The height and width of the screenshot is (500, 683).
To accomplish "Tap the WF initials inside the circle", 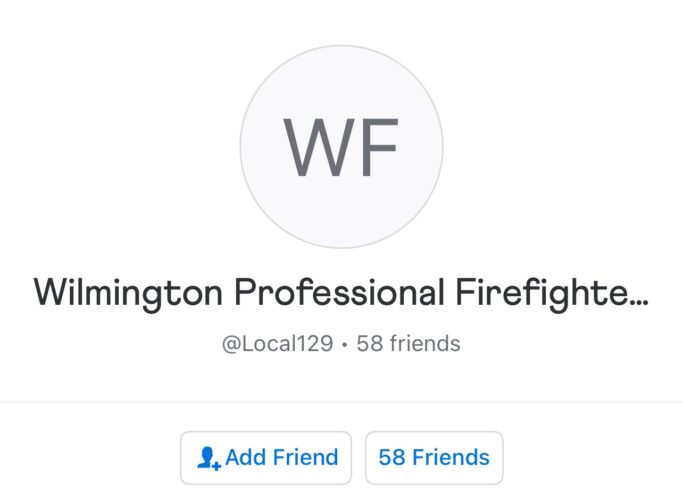I will tap(341, 147).
